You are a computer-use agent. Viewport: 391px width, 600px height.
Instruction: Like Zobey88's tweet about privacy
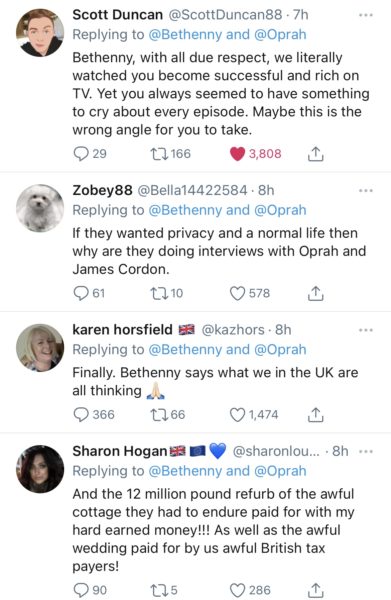click(x=237, y=293)
